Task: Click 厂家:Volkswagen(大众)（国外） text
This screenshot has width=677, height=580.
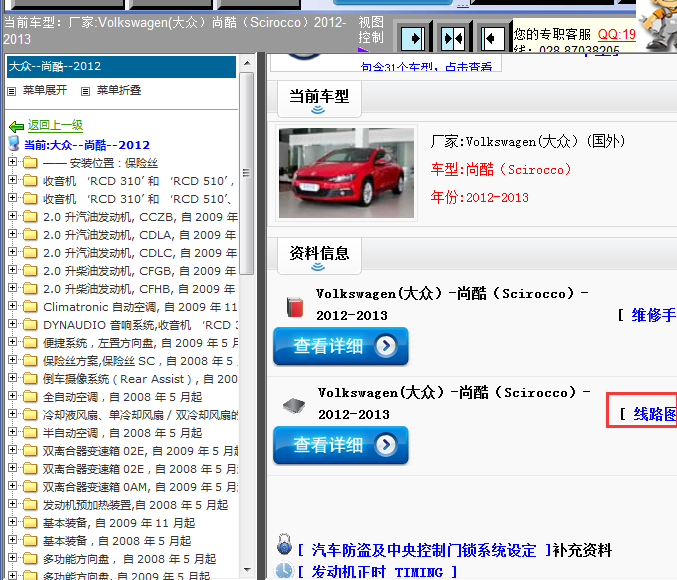Action: (x=528, y=141)
